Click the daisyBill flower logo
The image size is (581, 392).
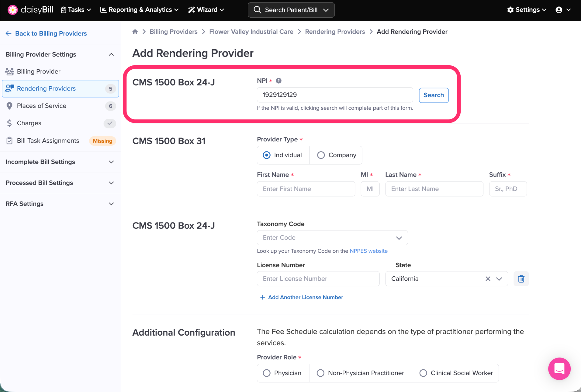click(12, 10)
